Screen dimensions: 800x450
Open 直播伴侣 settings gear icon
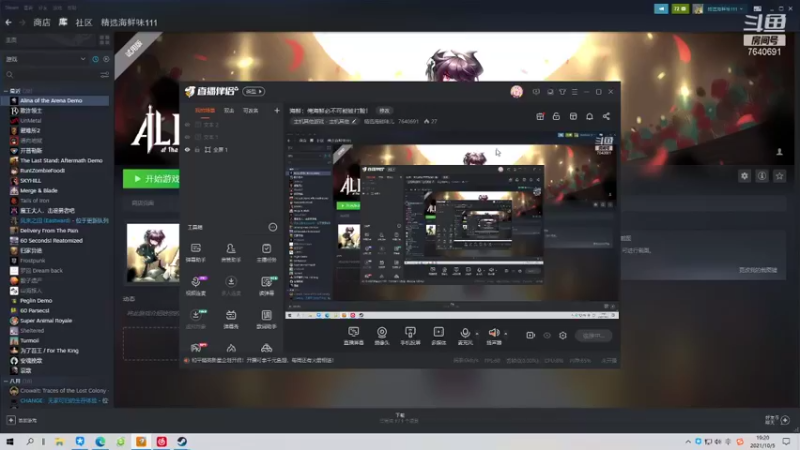pyautogui.click(x=563, y=335)
